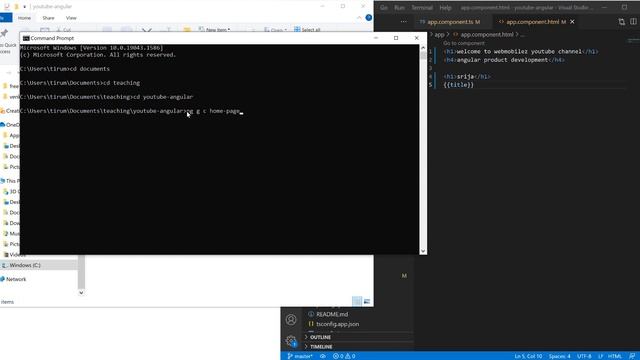This screenshot has height=360, width=640.
Task: Click Go to component link
Action: coord(464,43)
